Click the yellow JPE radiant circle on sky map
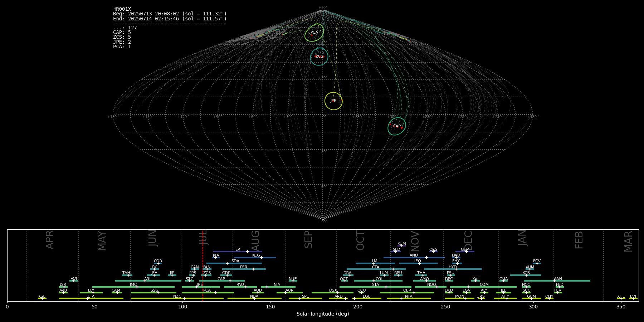Screen dimensions: 644x322 pos(333,101)
